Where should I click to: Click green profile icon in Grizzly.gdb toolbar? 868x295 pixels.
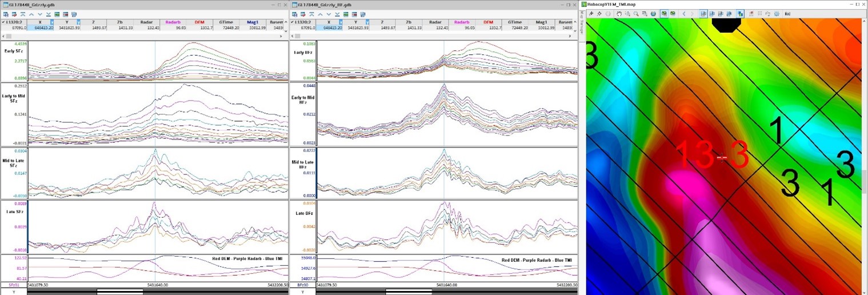pos(57,14)
